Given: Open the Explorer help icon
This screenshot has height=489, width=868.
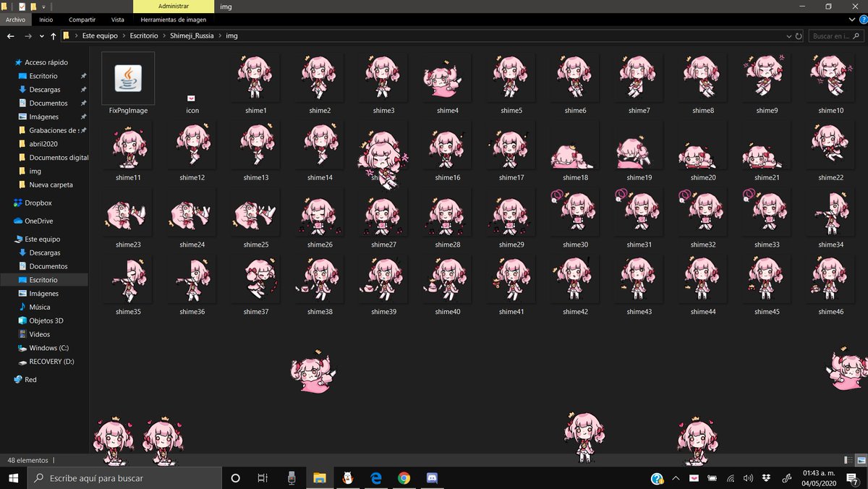Looking at the screenshot, I should click(861, 20).
